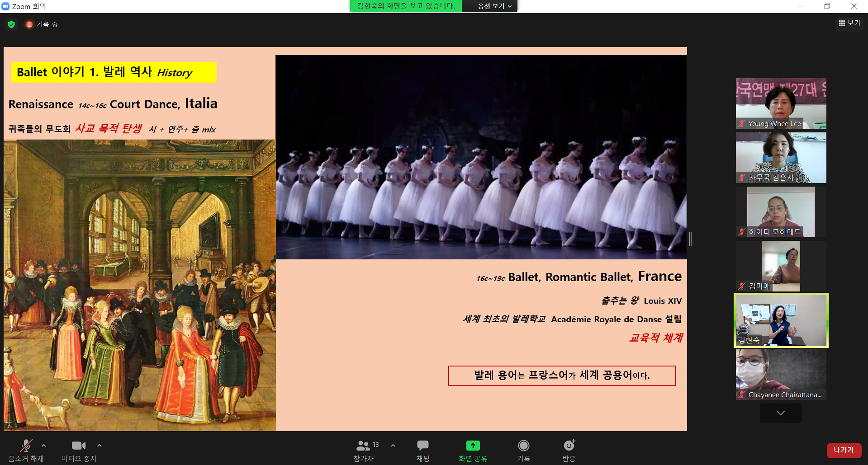Screen dimensions: 868x465
Task: Click boxed text 발레 용어는 프랑스어가 세계 공용어이다
Action: [x=562, y=376]
